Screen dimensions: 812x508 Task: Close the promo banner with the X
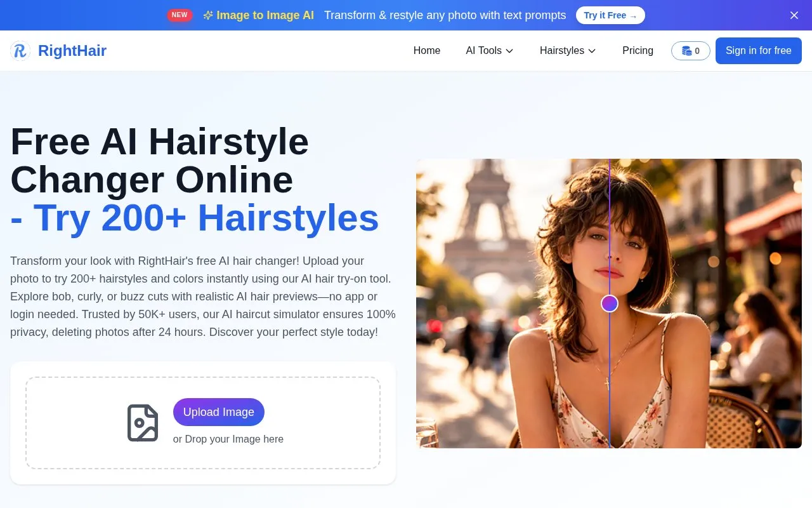[x=794, y=15]
